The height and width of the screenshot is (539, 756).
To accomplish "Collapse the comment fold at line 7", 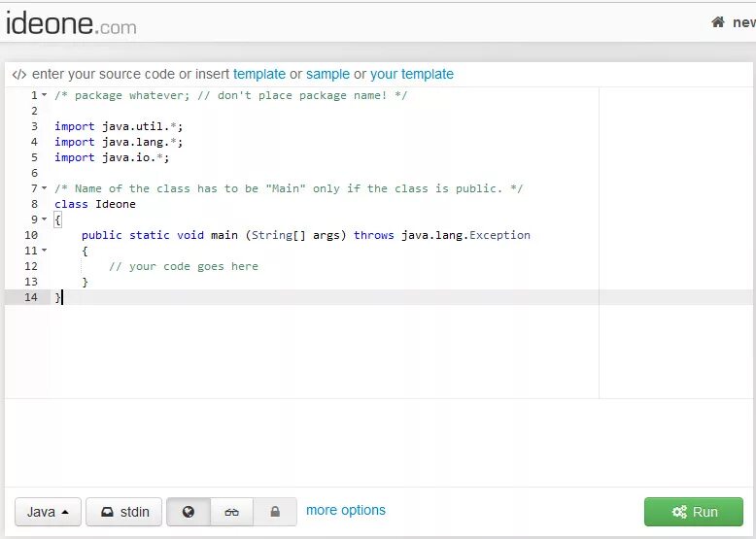I will (x=45, y=187).
